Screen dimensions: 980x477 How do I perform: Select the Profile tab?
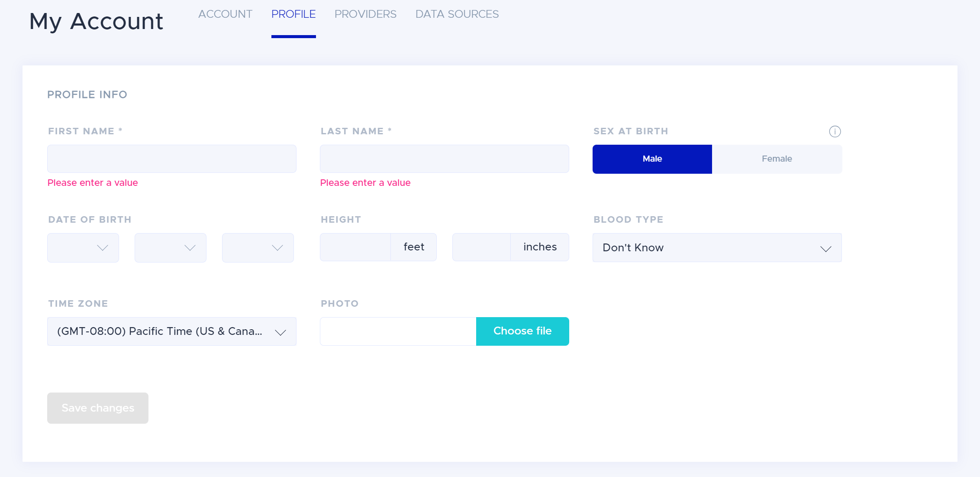click(x=293, y=14)
